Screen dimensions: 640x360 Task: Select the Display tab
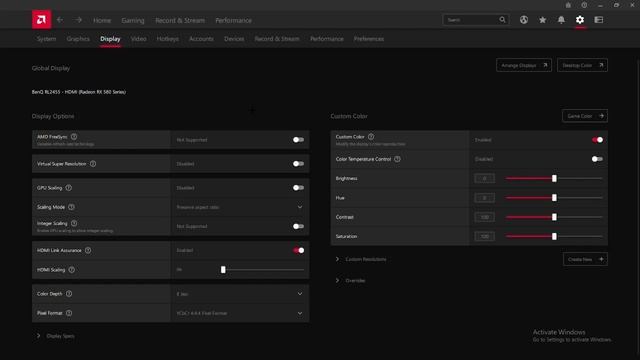point(110,39)
